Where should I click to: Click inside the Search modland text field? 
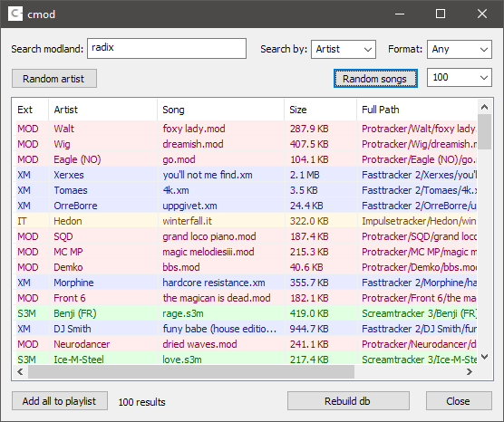(x=167, y=49)
